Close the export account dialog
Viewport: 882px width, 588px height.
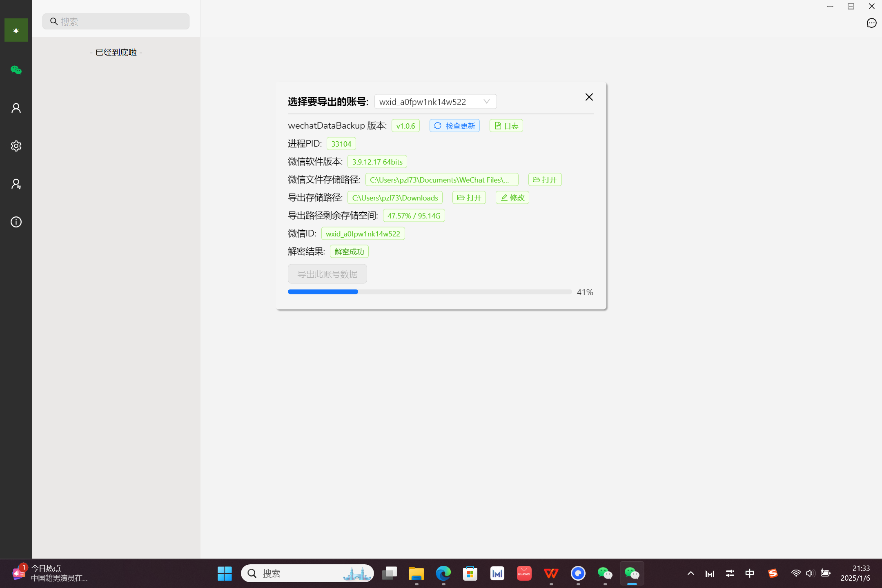pos(589,97)
